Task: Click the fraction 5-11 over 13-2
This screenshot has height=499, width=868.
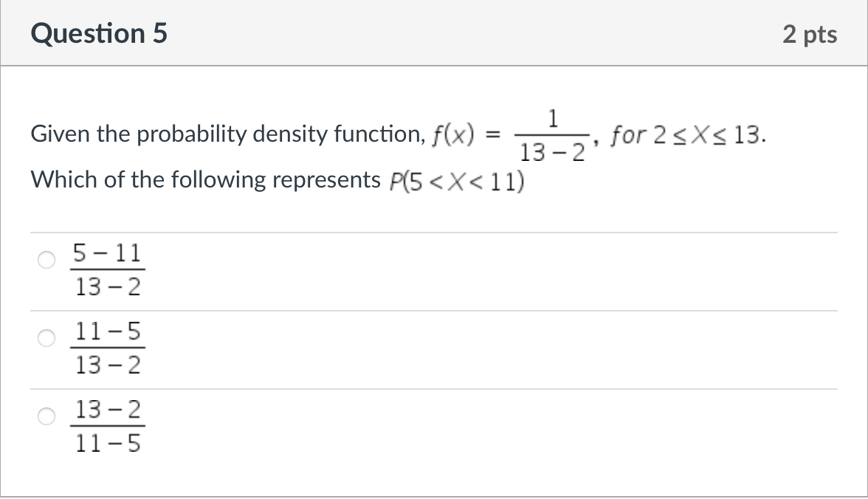Action: [107, 270]
